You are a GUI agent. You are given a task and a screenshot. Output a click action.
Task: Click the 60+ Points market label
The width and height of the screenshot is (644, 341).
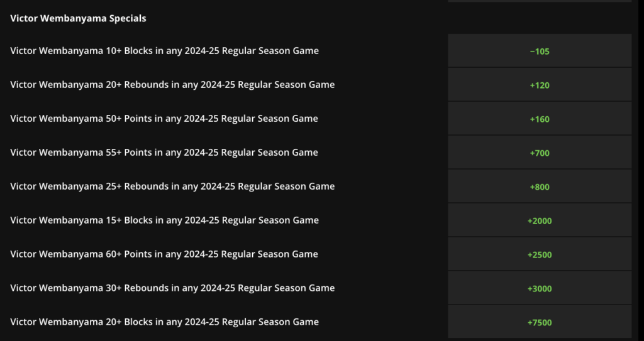(x=164, y=254)
